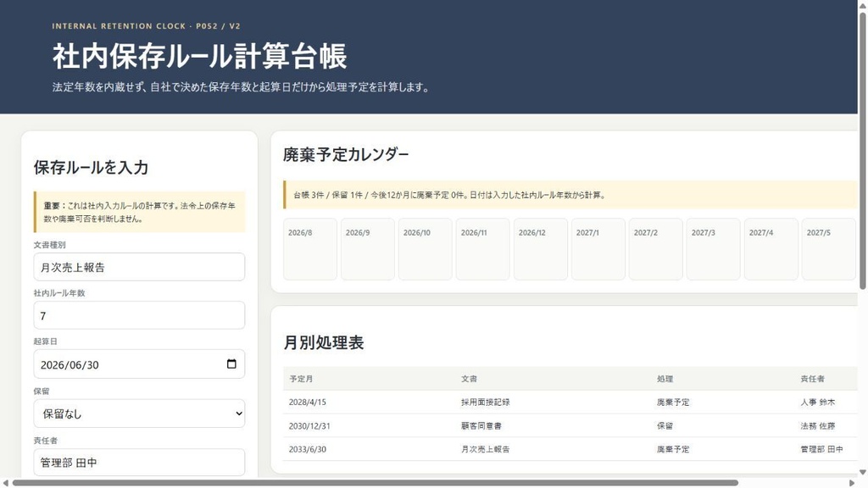Click the 採用面接記録 document cell
The height and width of the screenshot is (488, 868).
(x=485, y=402)
